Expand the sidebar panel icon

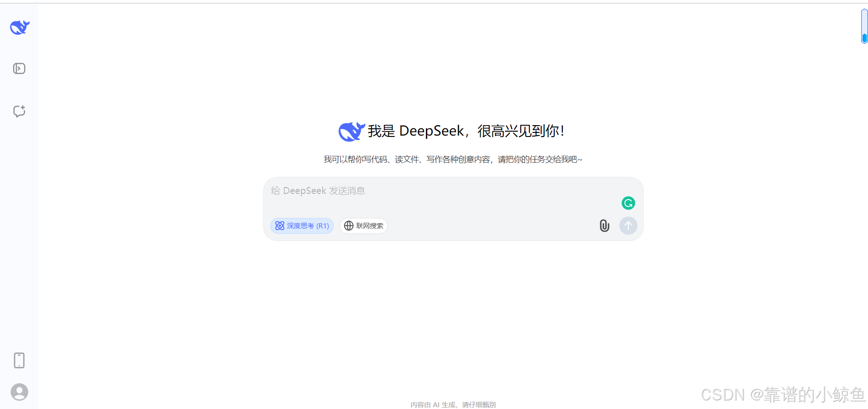pyautogui.click(x=19, y=69)
